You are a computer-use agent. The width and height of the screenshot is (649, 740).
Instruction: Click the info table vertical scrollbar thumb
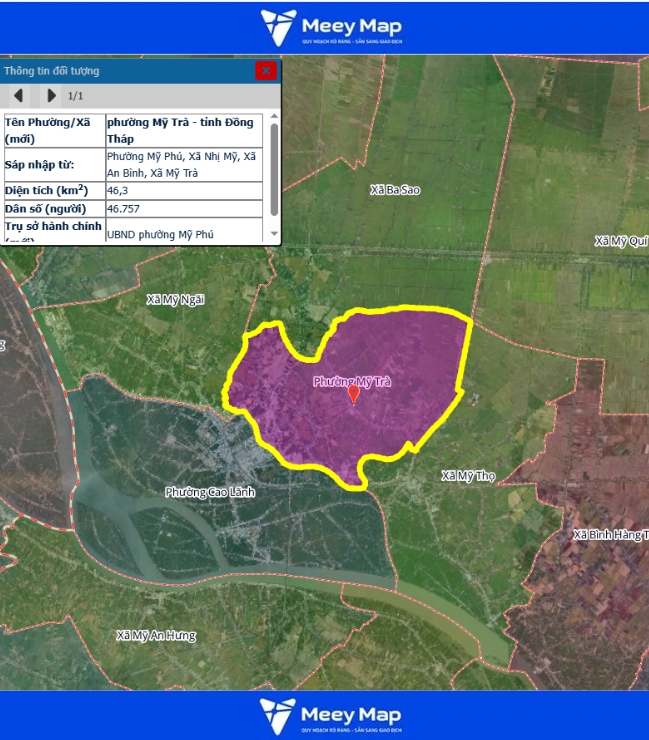[x=274, y=168]
